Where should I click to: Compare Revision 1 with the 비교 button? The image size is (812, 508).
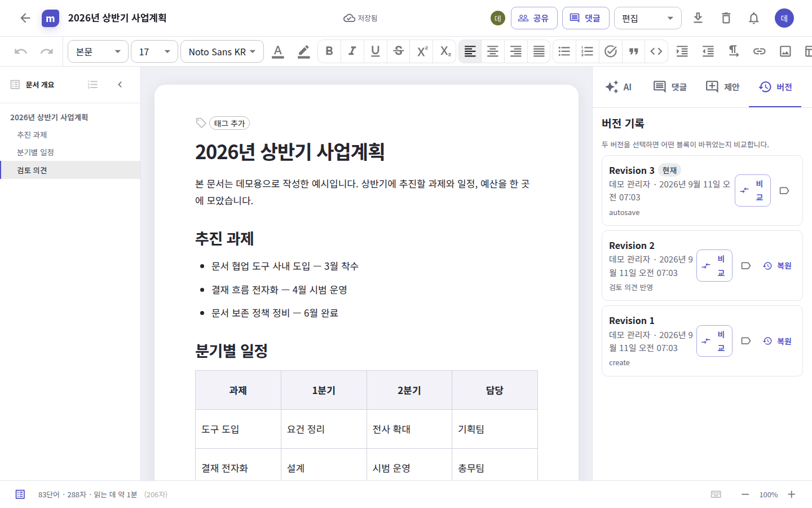pyautogui.click(x=714, y=341)
